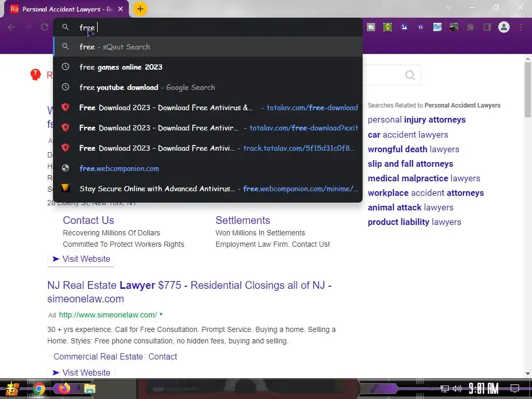Open related search 'workplace accident attorneys'
This screenshot has width=532, height=399.
click(426, 193)
